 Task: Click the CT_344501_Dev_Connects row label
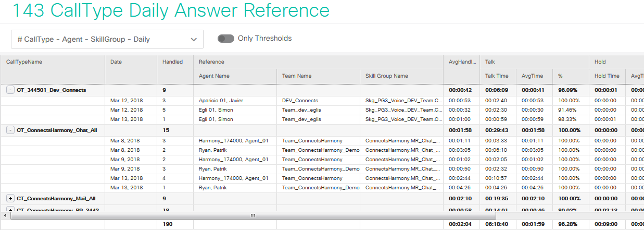52,90
